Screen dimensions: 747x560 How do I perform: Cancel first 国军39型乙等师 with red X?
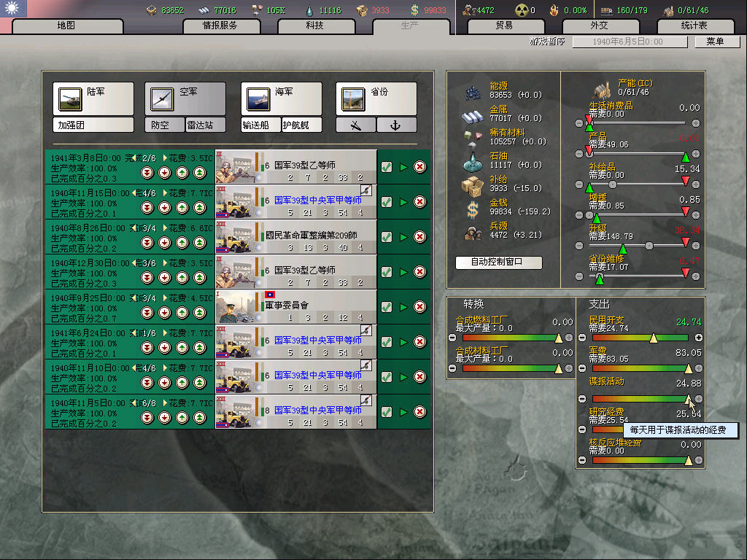[420, 167]
